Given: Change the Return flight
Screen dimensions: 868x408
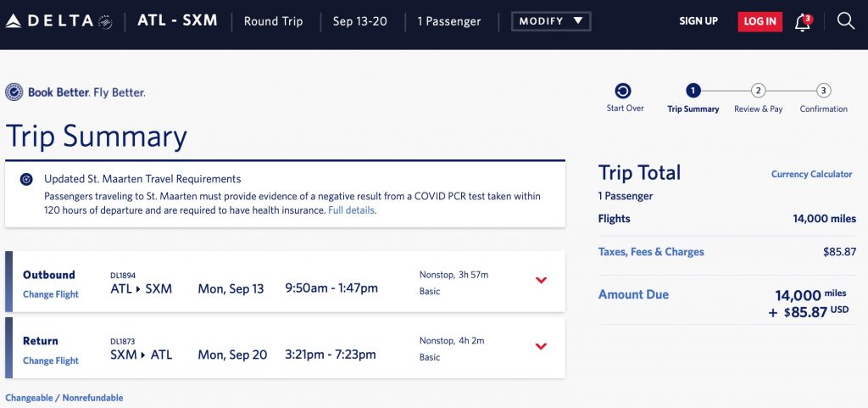Looking at the screenshot, I should click(51, 360).
